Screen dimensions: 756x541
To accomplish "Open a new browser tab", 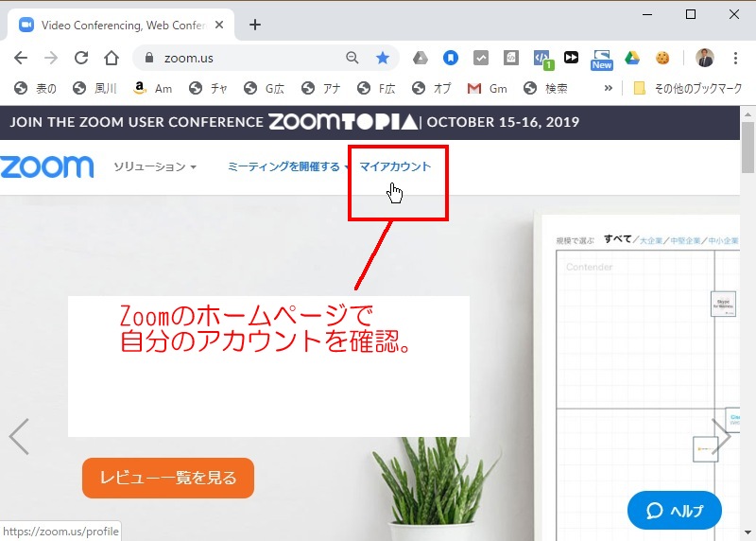I will point(255,25).
